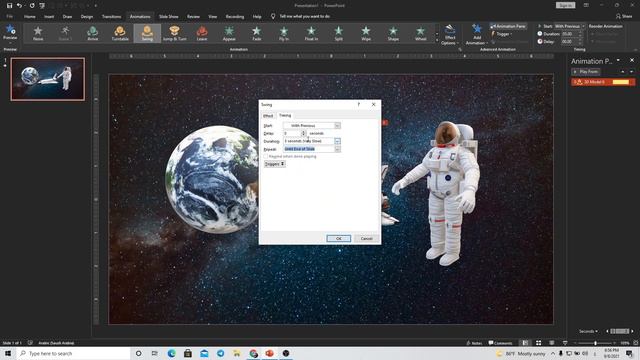Click the taskbar search box
Image resolution: width=640 pixels, height=360 pixels.
tap(73, 353)
